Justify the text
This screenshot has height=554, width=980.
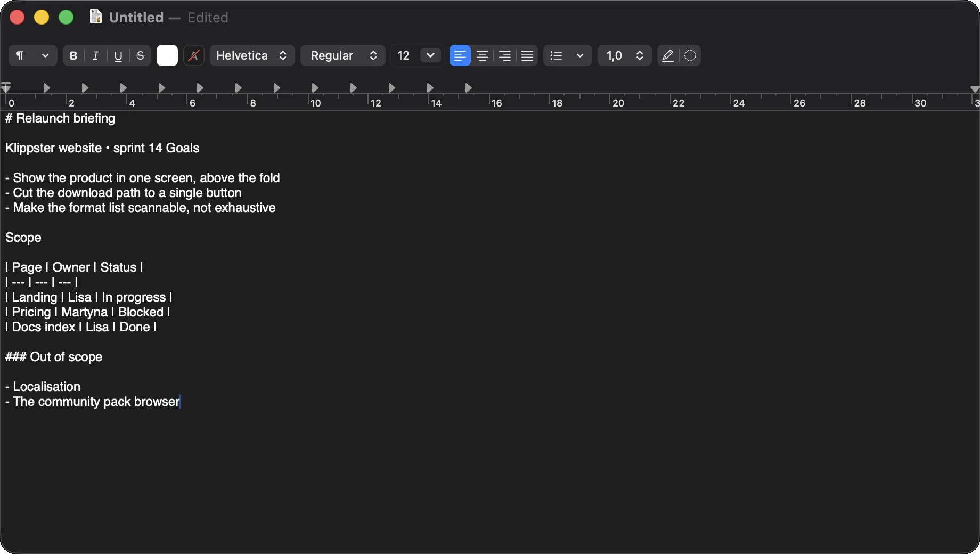(x=527, y=55)
